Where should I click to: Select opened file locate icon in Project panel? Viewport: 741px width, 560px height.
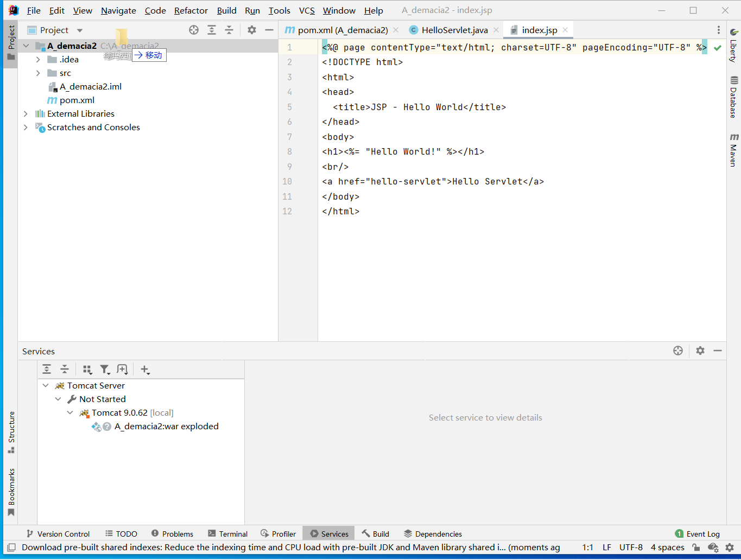tap(194, 30)
